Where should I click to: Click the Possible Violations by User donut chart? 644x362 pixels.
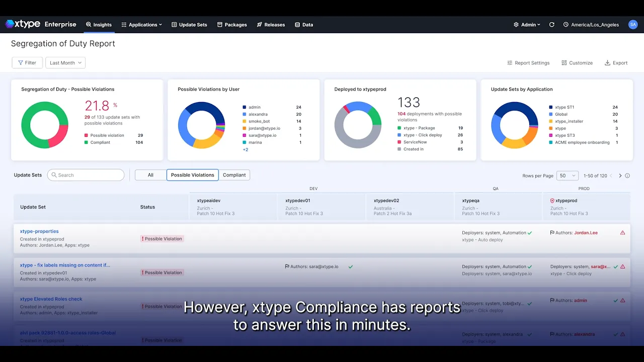[x=201, y=125]
